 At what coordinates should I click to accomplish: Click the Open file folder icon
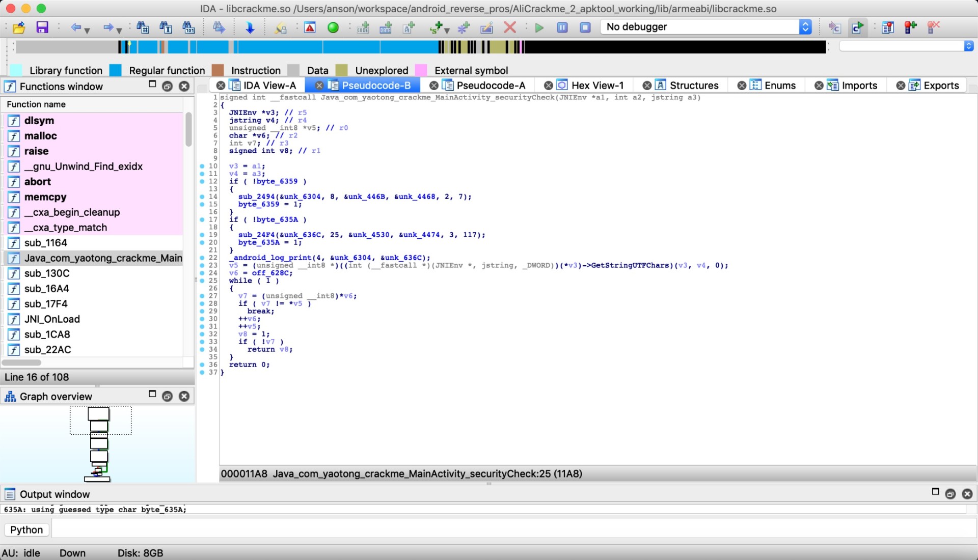pos(19,27)
